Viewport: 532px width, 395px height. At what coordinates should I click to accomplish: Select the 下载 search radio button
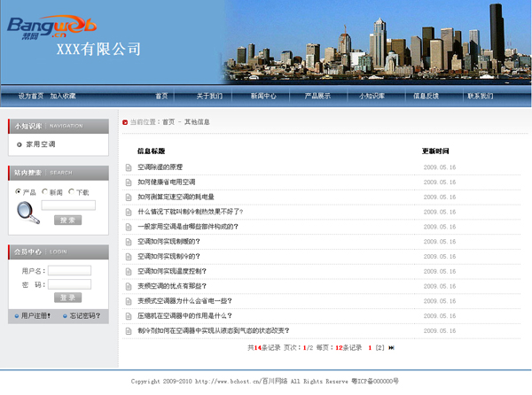pos(72,191)
